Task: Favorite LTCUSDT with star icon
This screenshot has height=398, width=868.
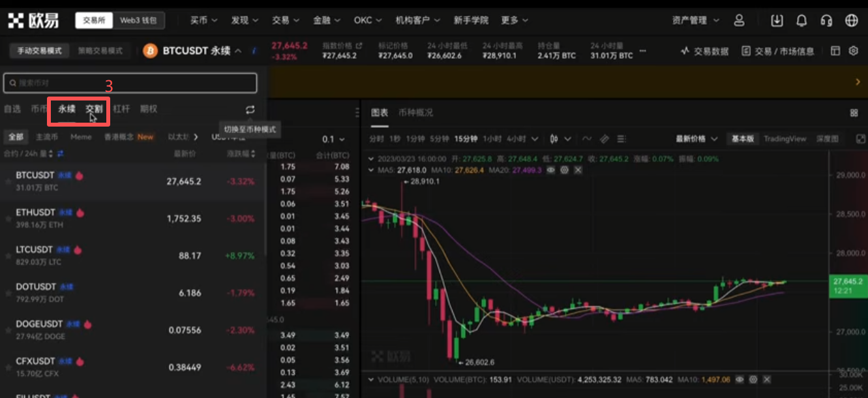Action: coord(8,256)
